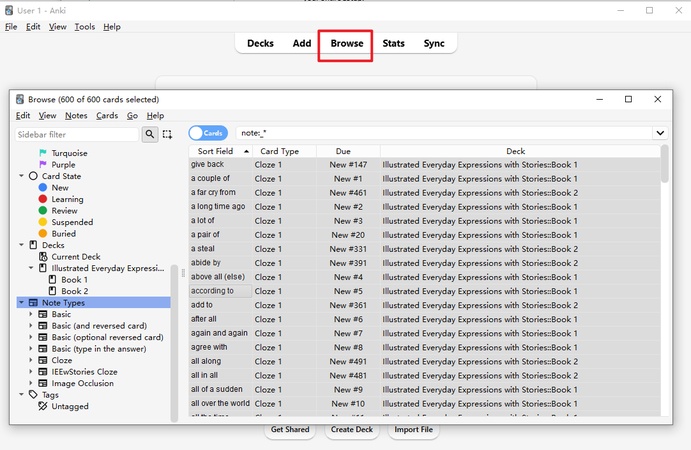
Task: Toggle the Cards/Notes switch
Action: tap(208, 133)
